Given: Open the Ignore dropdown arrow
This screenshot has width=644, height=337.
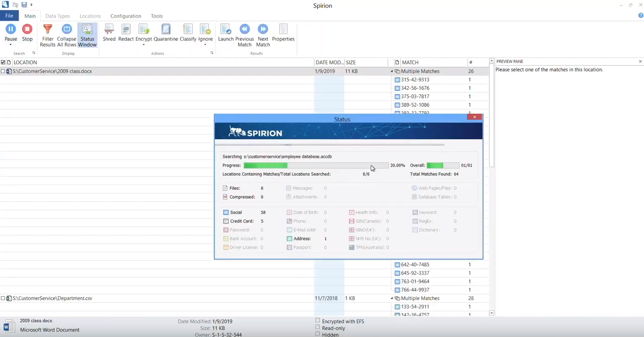Looking at the screenshot, I should click(x=205, y=45).
